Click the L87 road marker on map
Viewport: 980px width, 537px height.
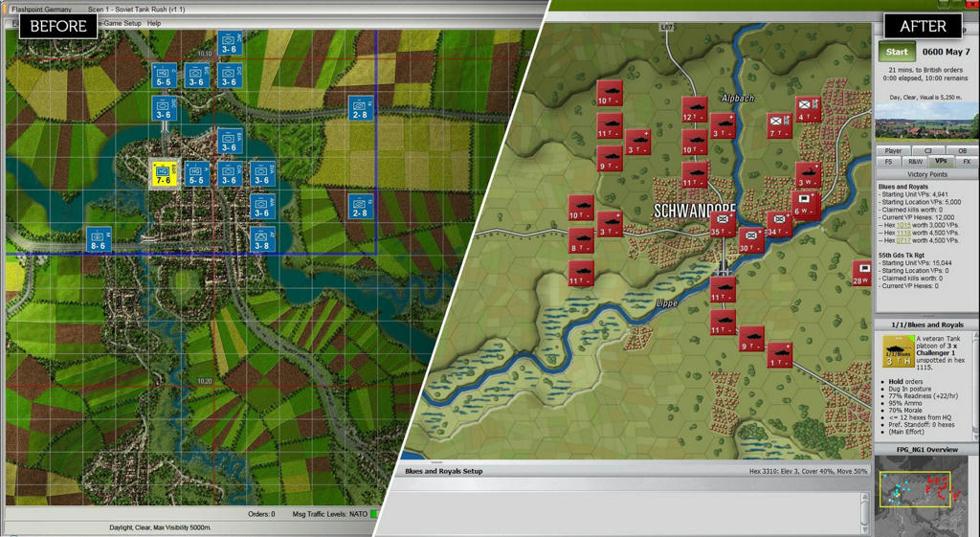pos(667,28)
